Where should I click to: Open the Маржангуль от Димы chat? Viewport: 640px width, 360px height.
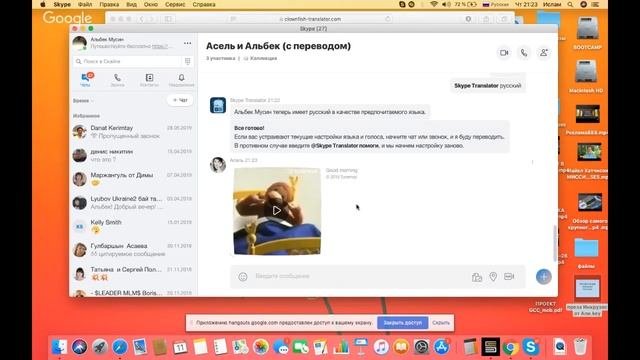133,179
